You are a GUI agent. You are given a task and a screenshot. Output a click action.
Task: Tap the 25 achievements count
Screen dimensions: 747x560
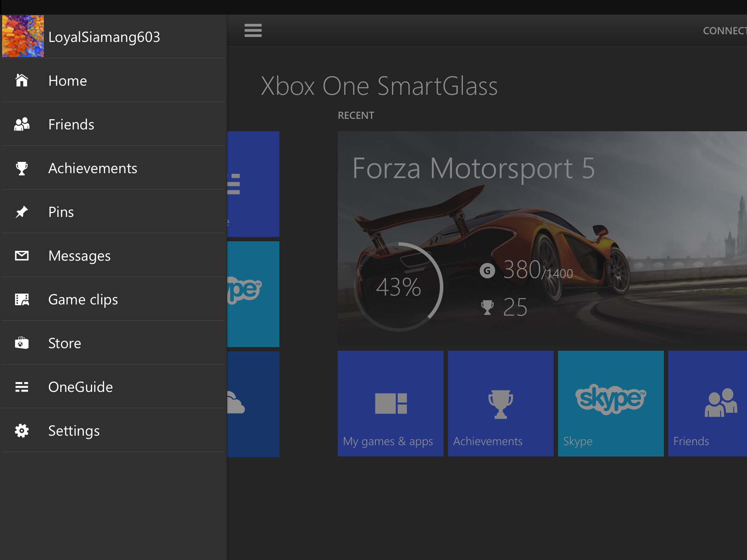[515, 307]
